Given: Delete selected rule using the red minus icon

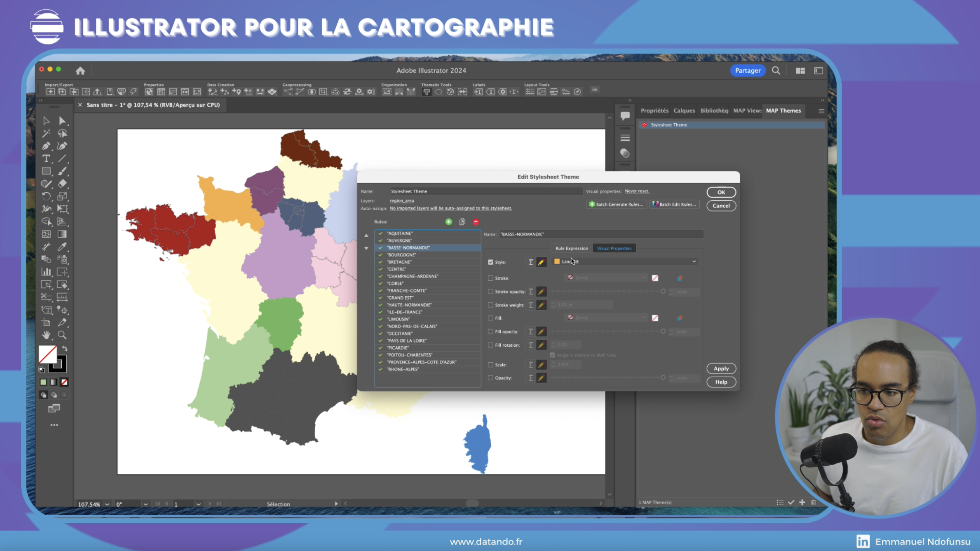Looking at the screenshot, I should tap(476, 222).
